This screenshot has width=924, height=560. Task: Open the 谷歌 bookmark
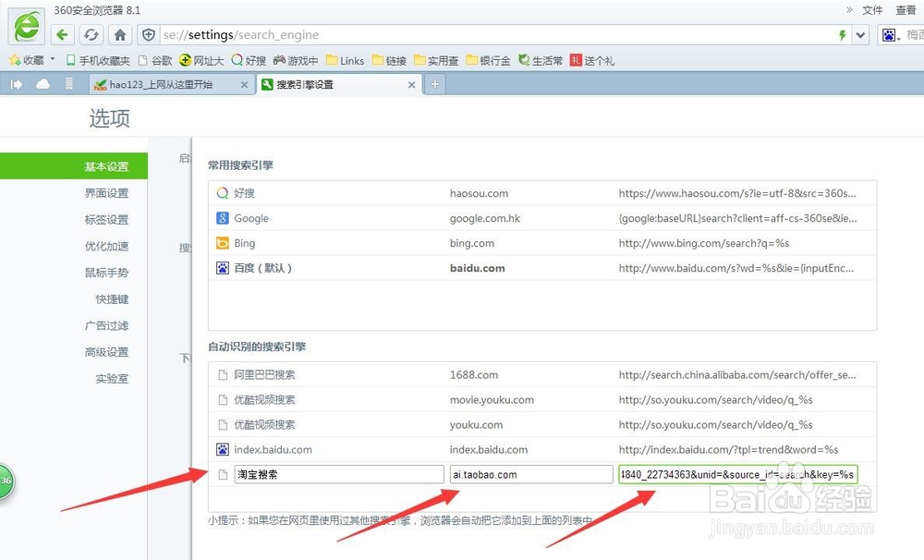click(x=155, y=60)
